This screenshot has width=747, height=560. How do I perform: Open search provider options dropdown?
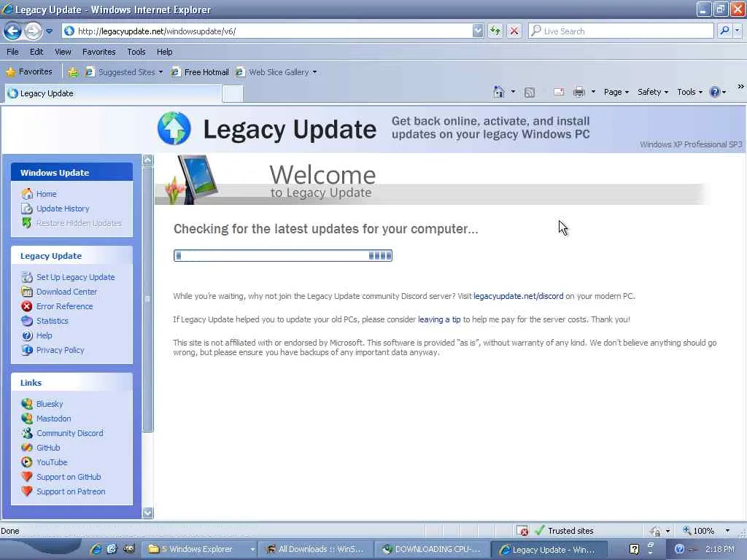coord(737,31)
